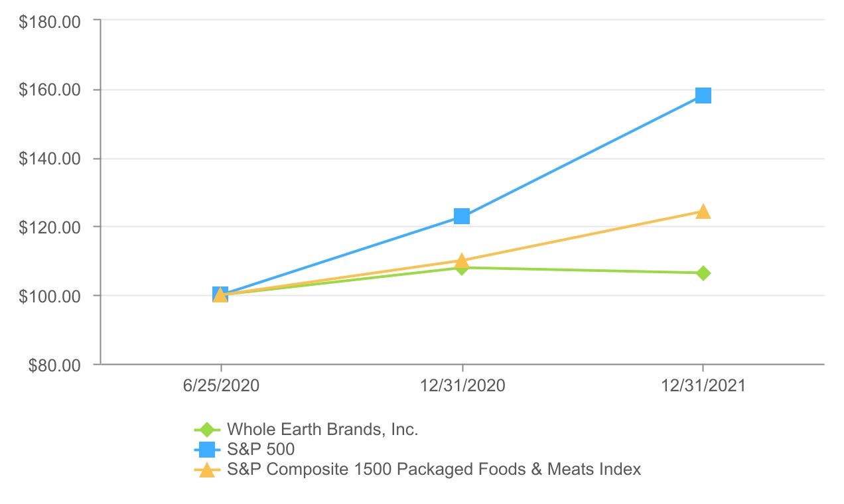Screen dimensions: 844x504
Task: Click the $180.00 y-axis label
Action: tap(50, 21)
